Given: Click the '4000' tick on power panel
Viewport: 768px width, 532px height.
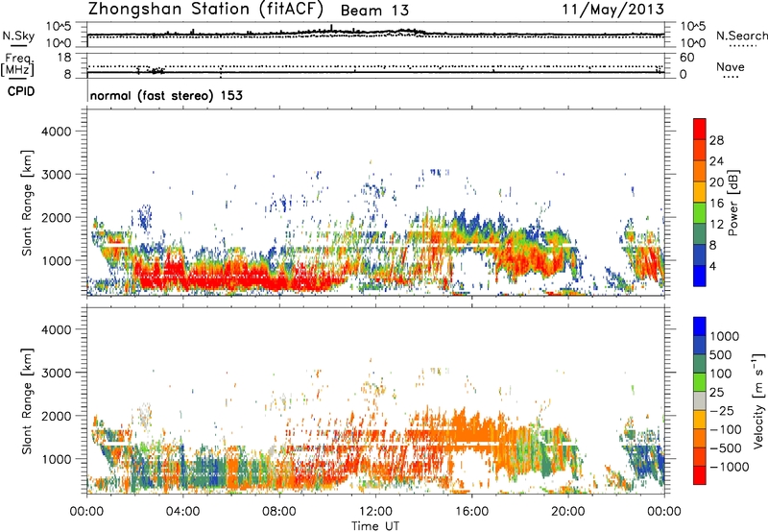Looking at the screenshot, I should (x=57, y=132).
